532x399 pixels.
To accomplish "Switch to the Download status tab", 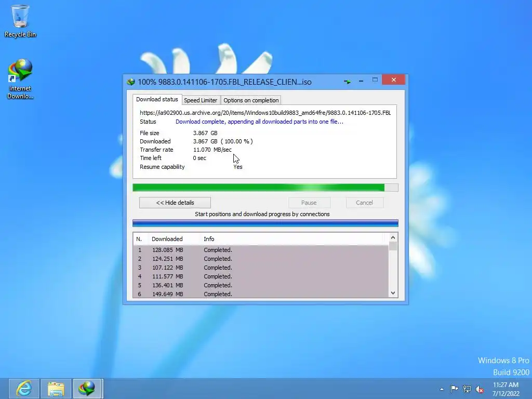I will tap(157, 99).
